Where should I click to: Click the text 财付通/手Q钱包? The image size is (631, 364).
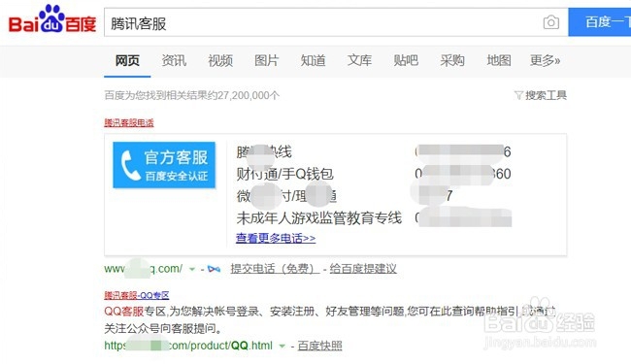click(284, 174)
